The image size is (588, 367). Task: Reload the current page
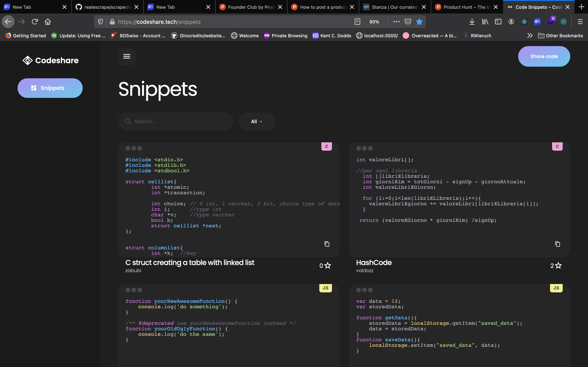pos(35,22)
